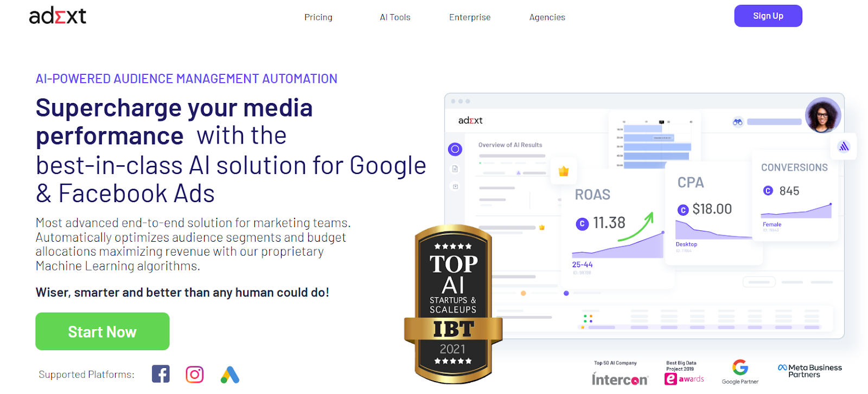This screenshot has width=868, height=394.
Task: Click the Meta Business Partners logo
Action: (x=810, y=371)
